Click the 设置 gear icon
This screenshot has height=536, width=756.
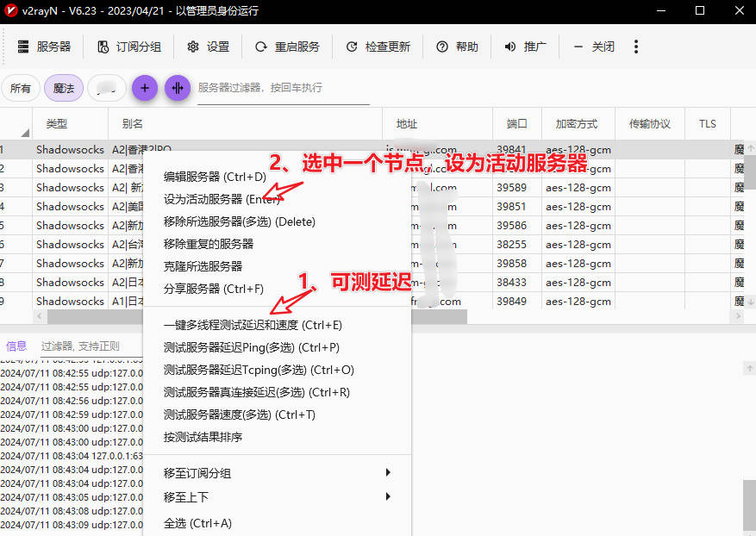pyautogui.click(x=193, y=47)
